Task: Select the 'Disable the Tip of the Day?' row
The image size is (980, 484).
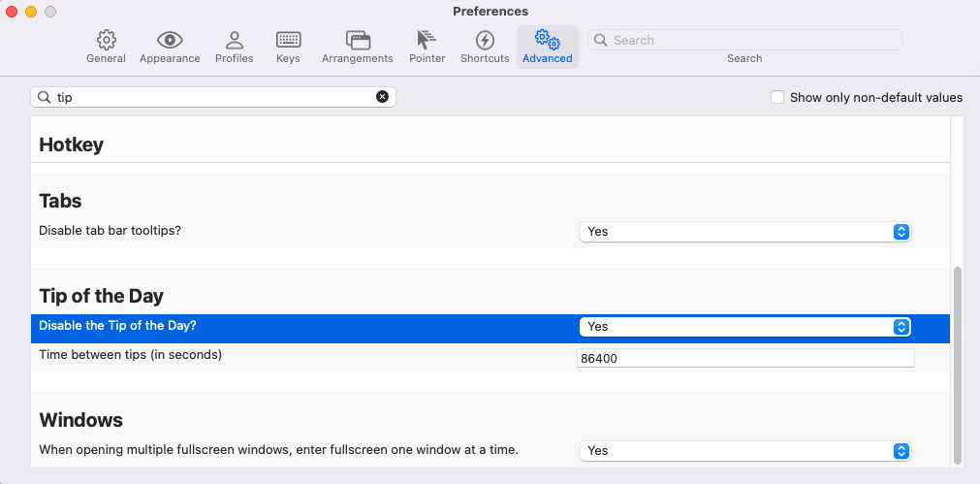Action: tap(490, 328)
